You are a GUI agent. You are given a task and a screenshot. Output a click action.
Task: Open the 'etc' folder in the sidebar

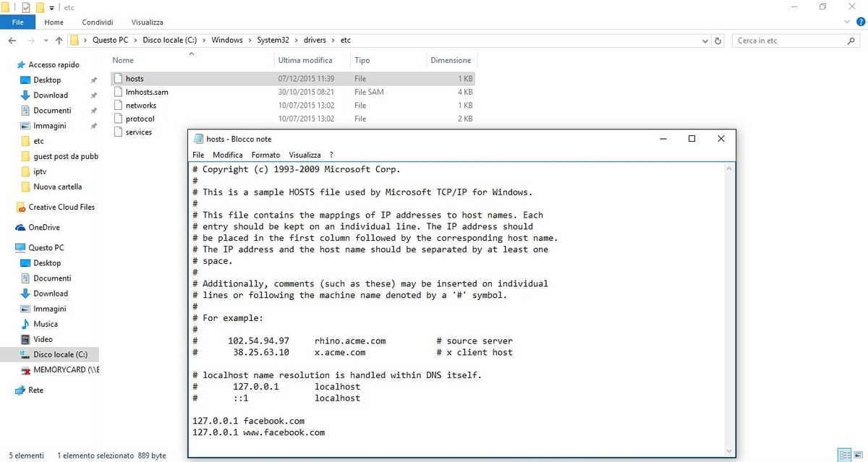point(38,141)
